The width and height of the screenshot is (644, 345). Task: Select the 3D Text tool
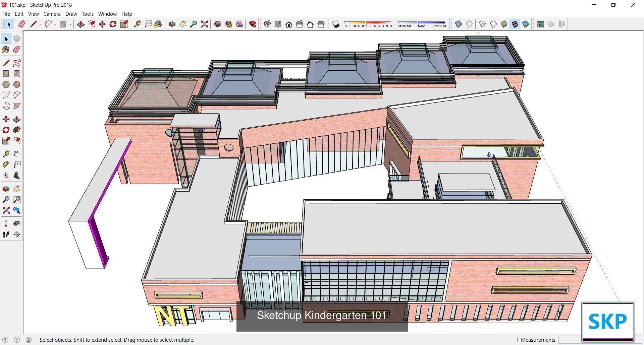[17, 176]
